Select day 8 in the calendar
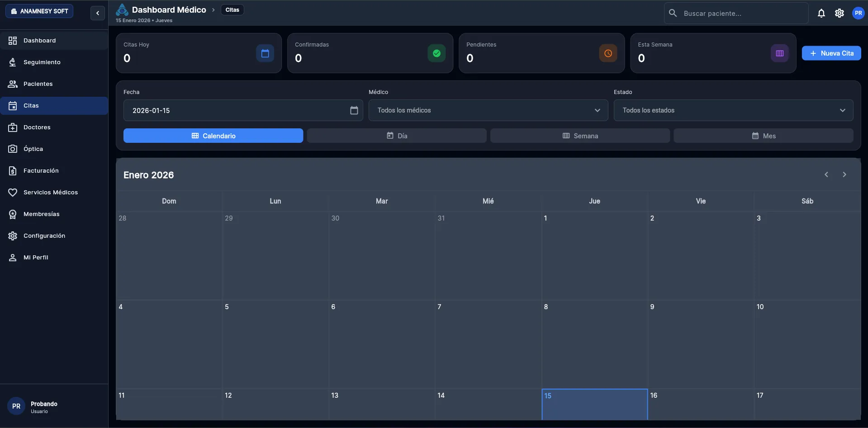 click(595, 344)
